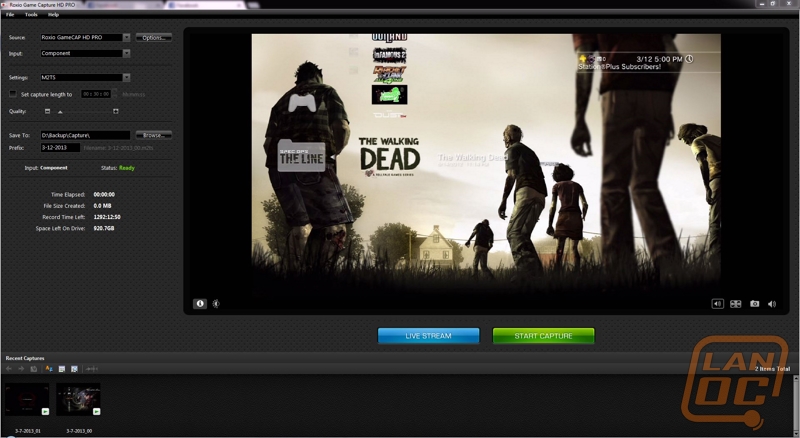Click the Recent Captures vertical scrollbar
Viewport: 800px width, 438px height.
coord(796,406)
